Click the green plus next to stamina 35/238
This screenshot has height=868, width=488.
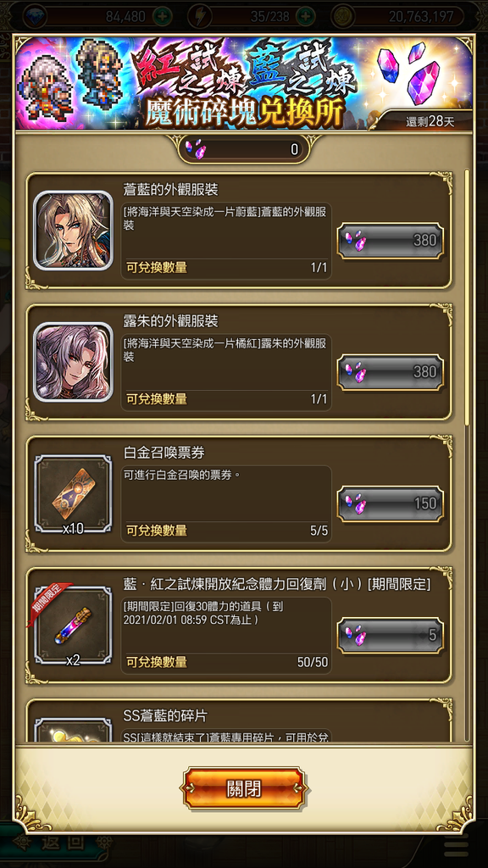click(304, 17)
